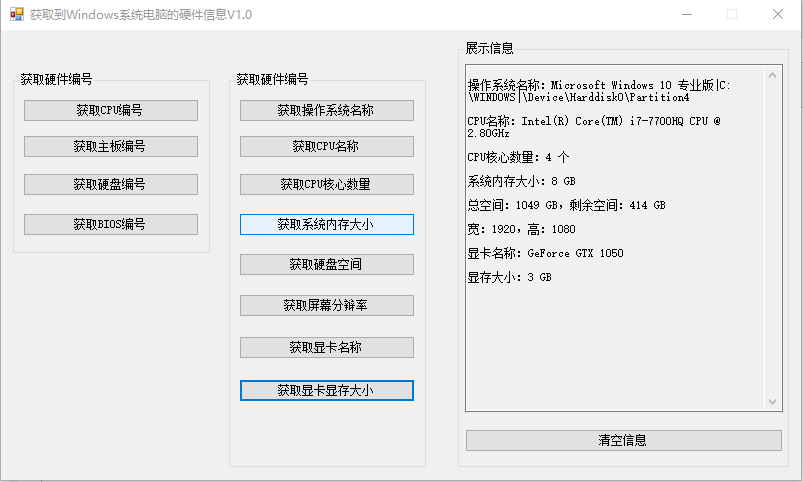The image size is (803, 482).
Task: Fetch CPU core count via 获取CPU核心数量
Action: 327,184
